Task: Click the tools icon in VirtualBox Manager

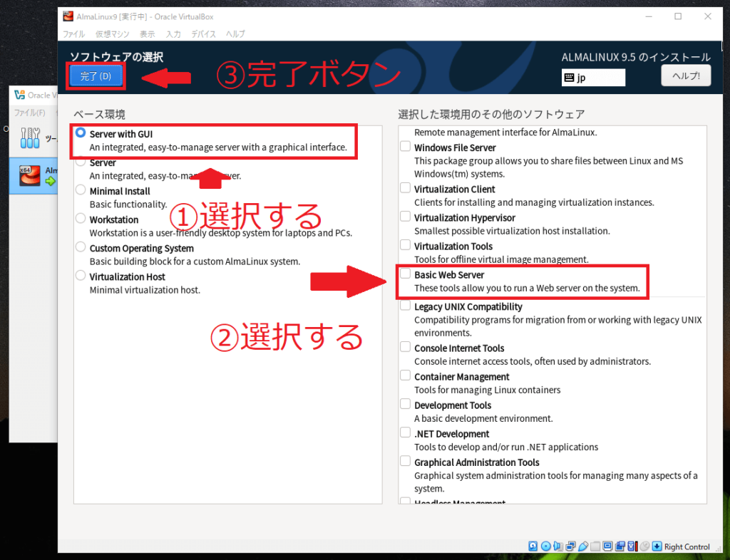Action: coord(30,138)
